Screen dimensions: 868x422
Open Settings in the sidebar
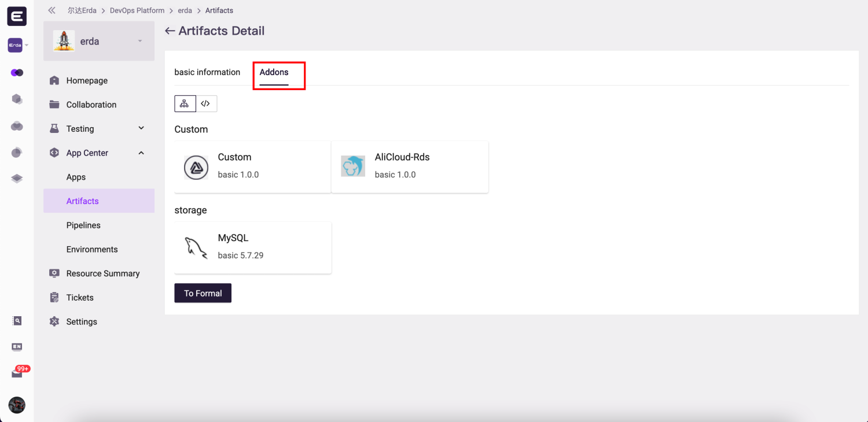pyautogui.click(x=82, y=322)
